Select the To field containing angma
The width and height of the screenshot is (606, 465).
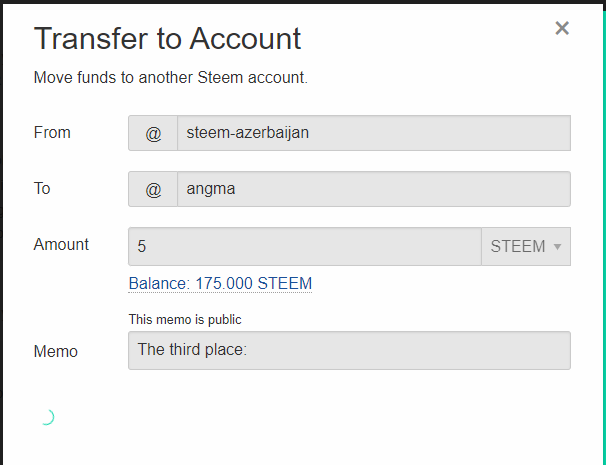373,189
